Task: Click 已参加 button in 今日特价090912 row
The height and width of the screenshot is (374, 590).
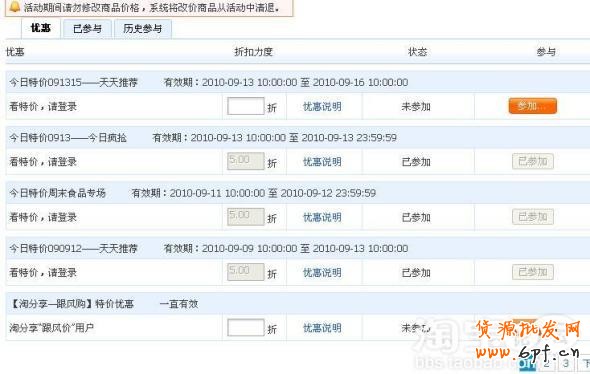Action: [532, 272]
